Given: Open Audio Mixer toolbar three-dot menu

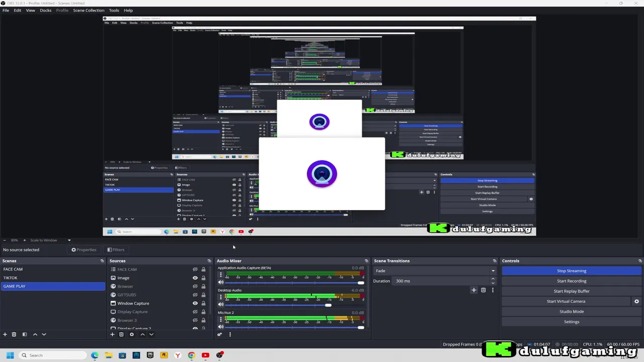Looking at the screenshot, I should (x=230, y=334).
